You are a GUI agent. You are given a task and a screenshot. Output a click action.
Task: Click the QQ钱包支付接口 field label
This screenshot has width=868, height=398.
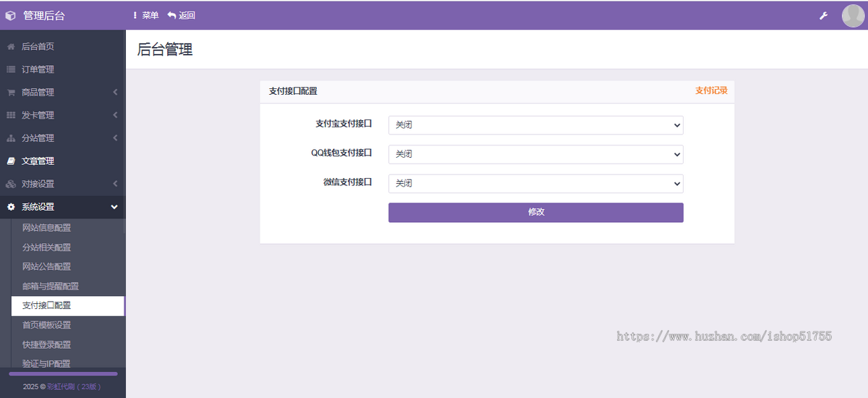[x=341, y=153]
